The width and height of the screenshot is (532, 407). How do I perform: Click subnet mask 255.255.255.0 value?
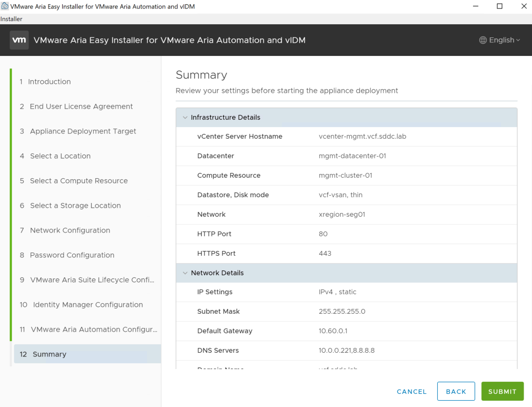342,312
